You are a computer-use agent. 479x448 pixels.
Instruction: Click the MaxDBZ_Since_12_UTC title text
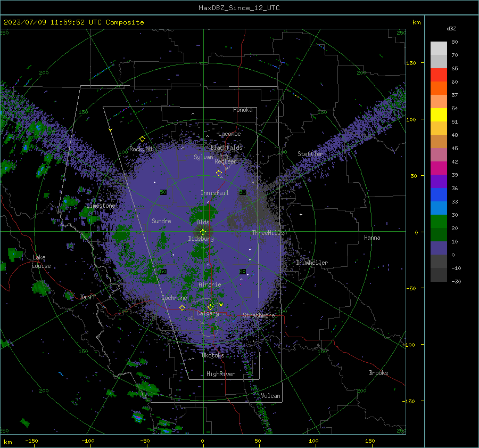click(x=239, y=8)
